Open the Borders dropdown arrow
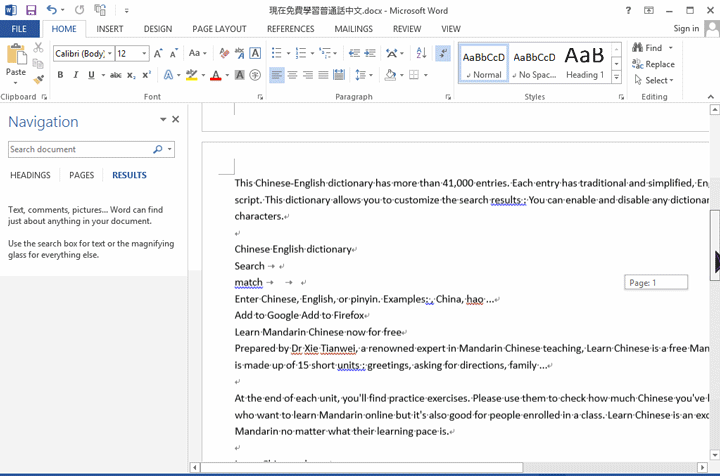 (426, 75)
